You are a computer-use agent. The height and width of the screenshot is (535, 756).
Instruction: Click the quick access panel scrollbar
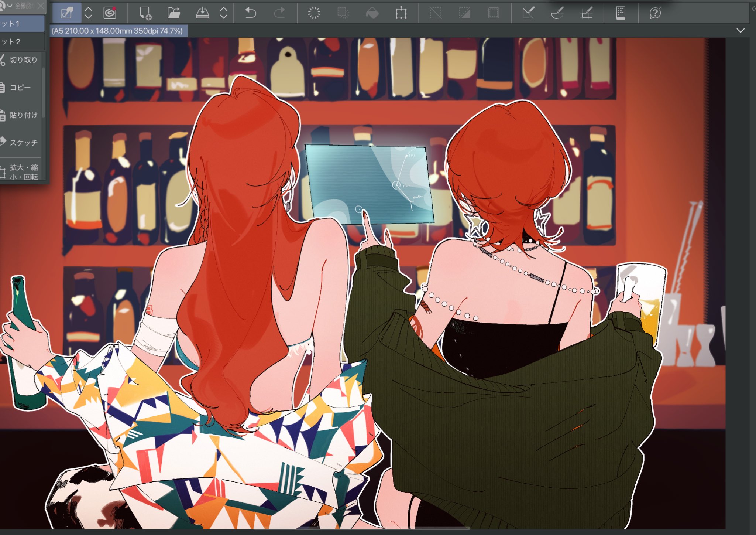(x=44, y=92)
